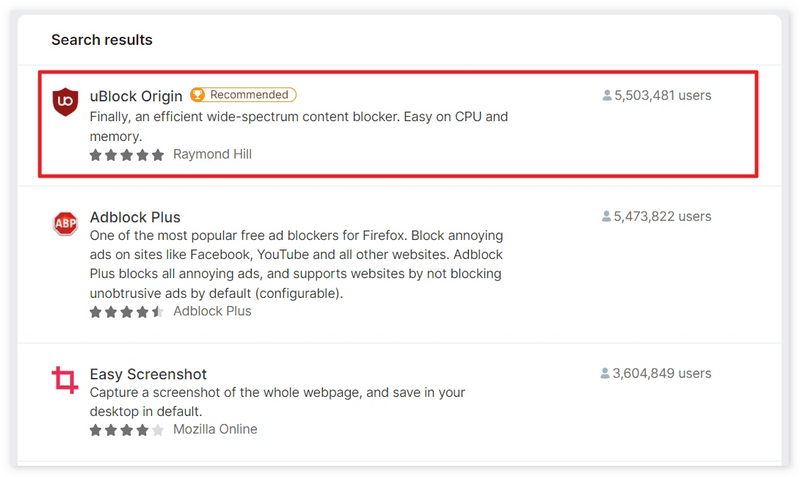Click the Mozilla Online author name
The height and width of the screenshot is (477, 800).
tap(215, 429)
